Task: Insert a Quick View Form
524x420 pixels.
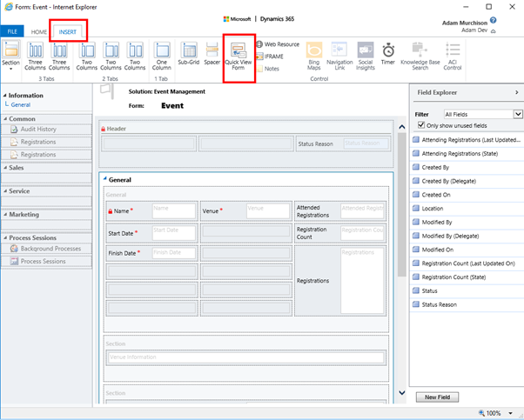Action: pos(238,57)
